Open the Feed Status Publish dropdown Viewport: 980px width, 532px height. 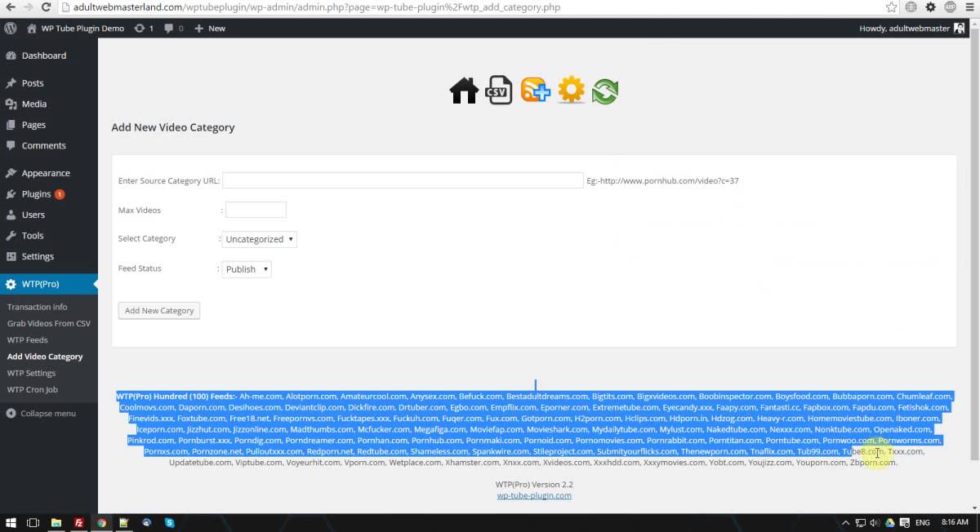pos(247,268)
